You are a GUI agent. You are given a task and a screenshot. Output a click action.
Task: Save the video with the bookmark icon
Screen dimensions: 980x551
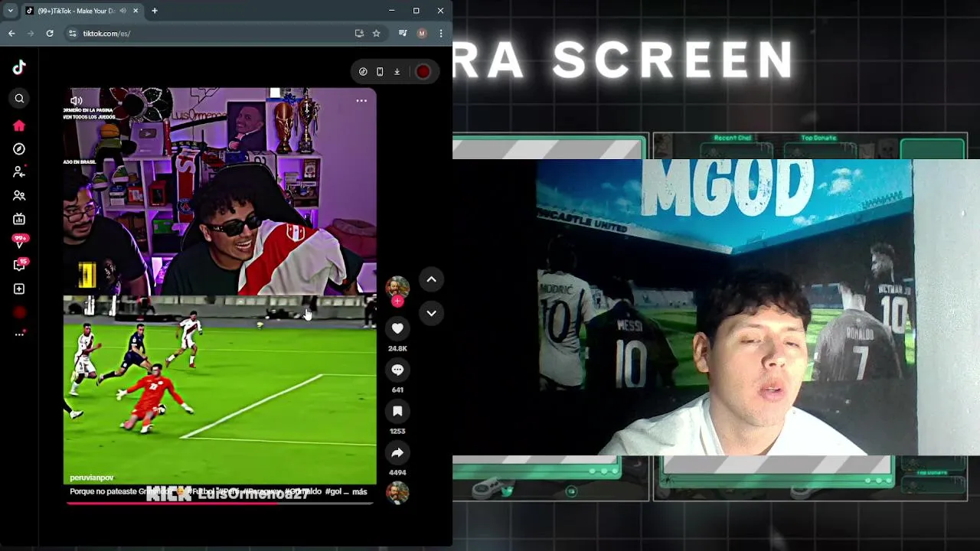tap(397, 411)
